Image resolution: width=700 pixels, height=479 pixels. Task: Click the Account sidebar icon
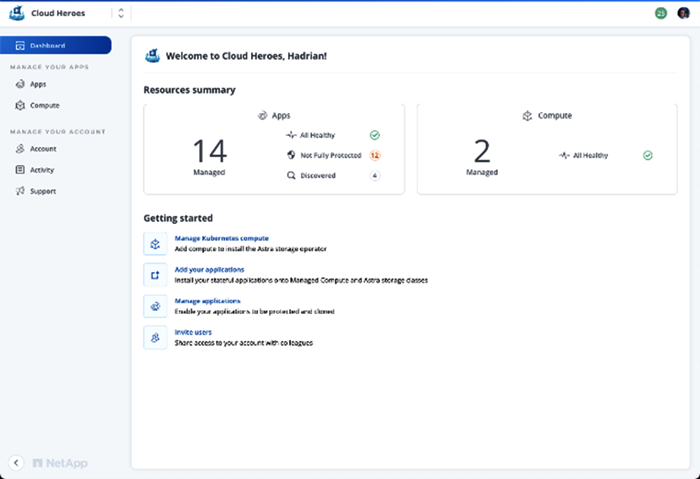tap(20, 149)
